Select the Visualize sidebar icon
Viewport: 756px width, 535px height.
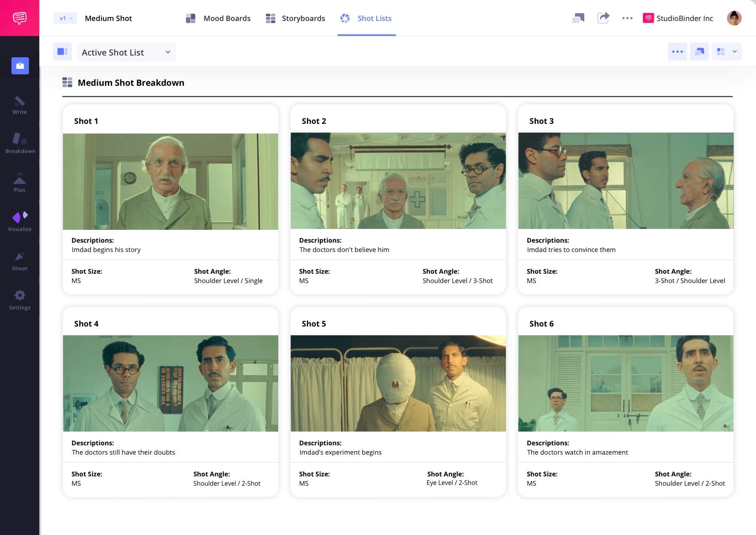[x=20, y=222]
